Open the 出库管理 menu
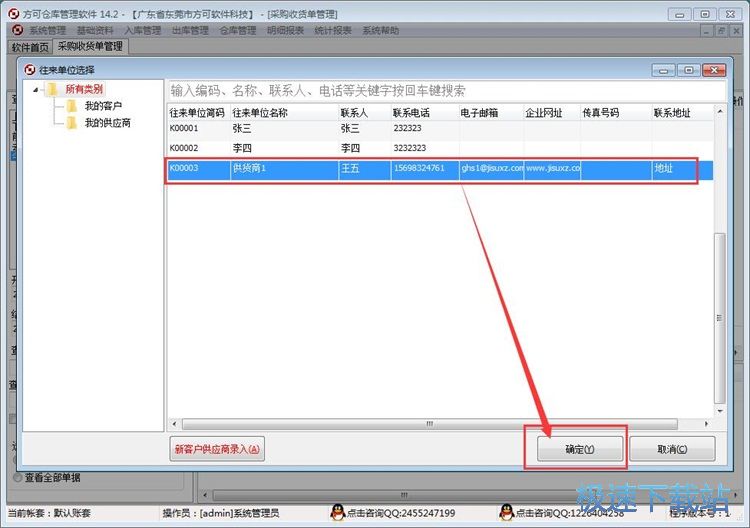The height and width of the screenshot is (528, 750). point(190,31)
